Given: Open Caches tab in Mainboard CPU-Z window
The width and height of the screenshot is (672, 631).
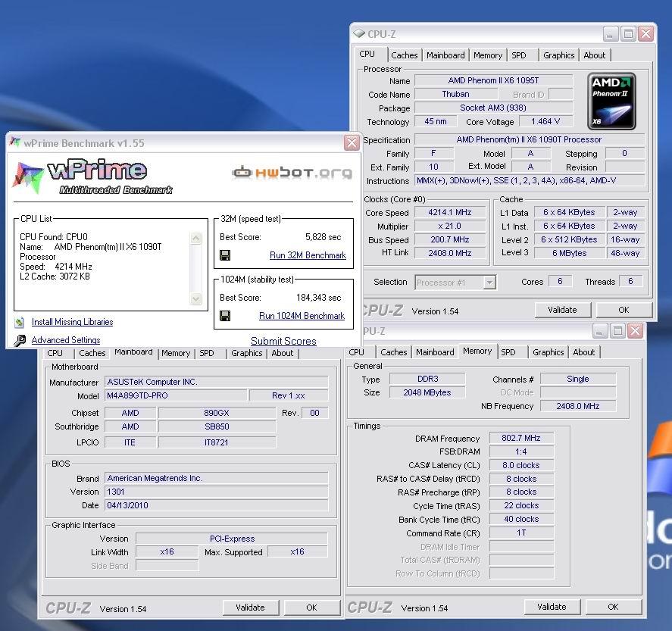Looking at the screenshot, I should 92,353.
